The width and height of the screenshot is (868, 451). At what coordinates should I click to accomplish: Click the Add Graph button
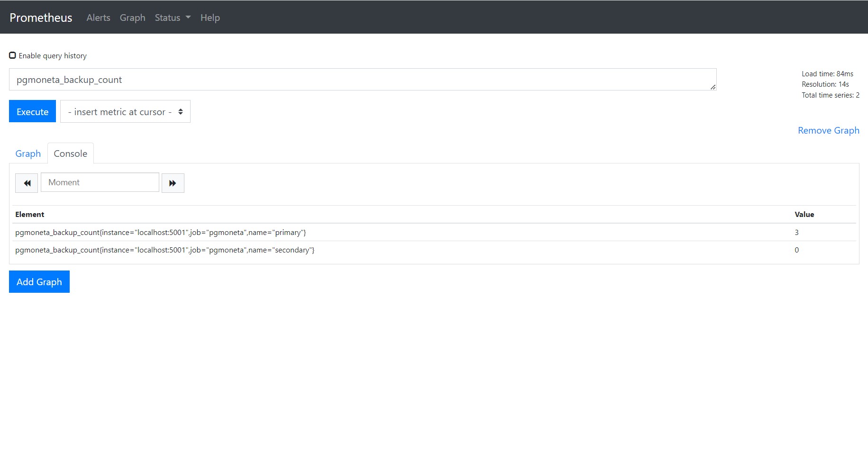tap(39, 282)
